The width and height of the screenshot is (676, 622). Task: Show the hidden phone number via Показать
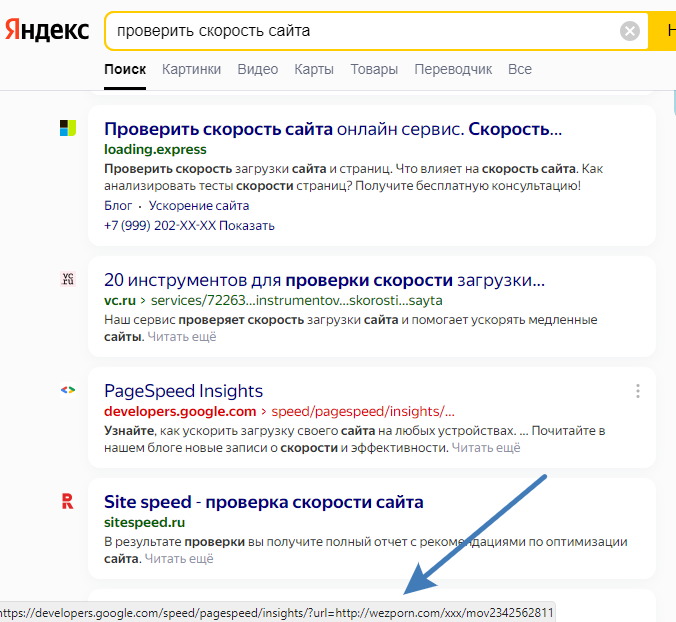click(247, 225)
